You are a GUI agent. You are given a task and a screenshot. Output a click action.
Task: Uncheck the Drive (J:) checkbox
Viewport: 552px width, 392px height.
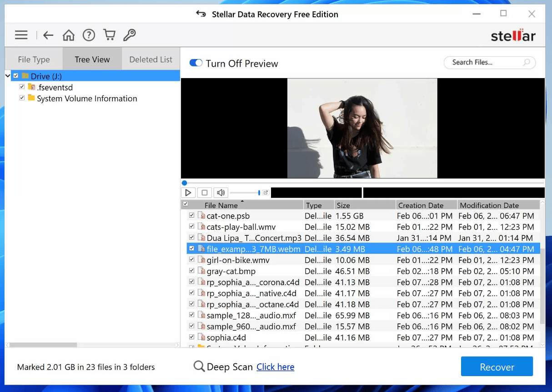[x=16, y=76]
